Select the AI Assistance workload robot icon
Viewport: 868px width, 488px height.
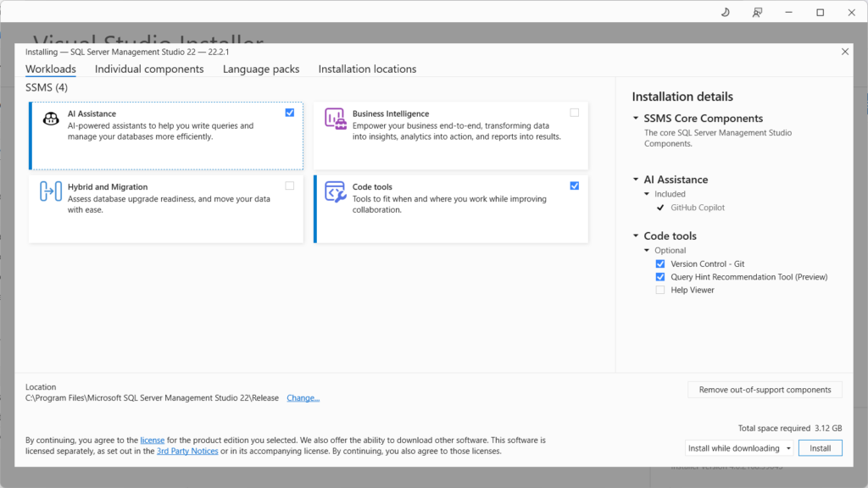(x=52, y=119)
